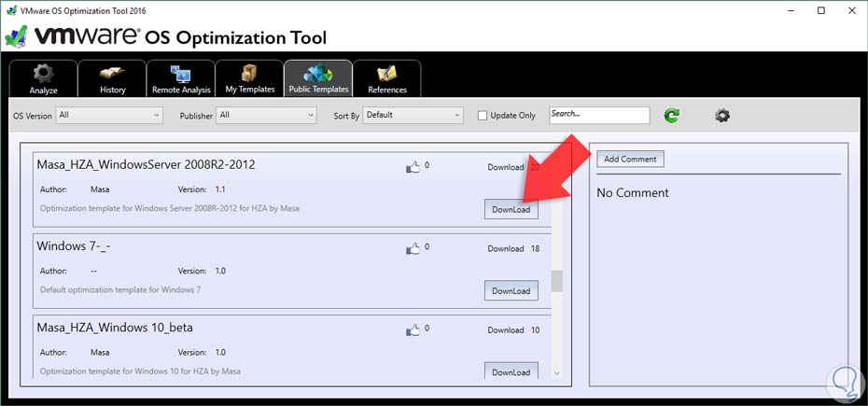The width and height of the screenshot is (868, 406).
Task: Select the Masa_HZA_Windows 10_beta title
Action: (115, 328)
